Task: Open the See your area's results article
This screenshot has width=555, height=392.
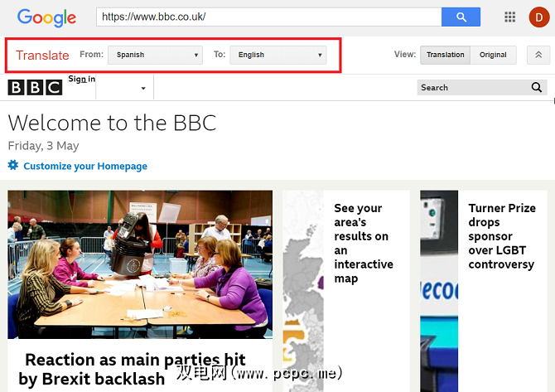Action: (x=363, y=243)
